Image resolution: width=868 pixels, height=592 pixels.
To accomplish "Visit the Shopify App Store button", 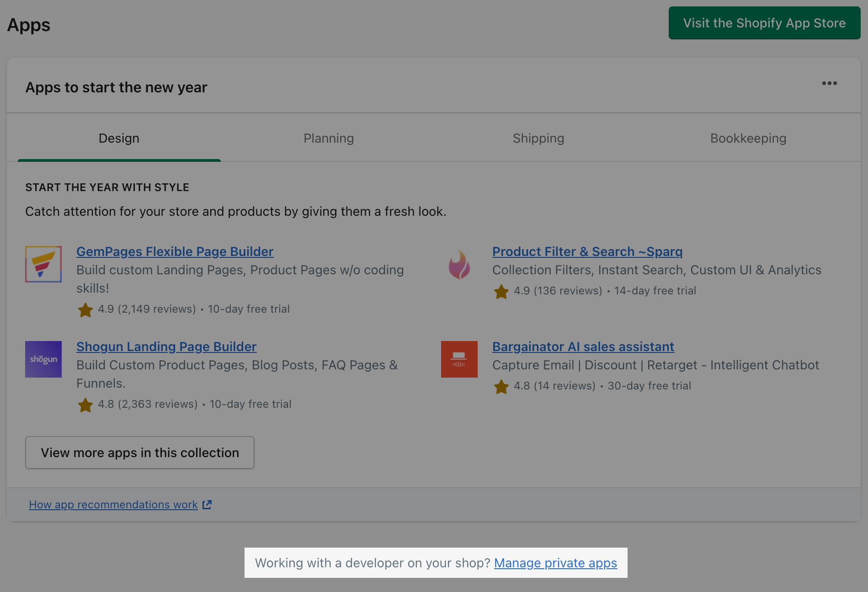I will click(x=765, y=23).
